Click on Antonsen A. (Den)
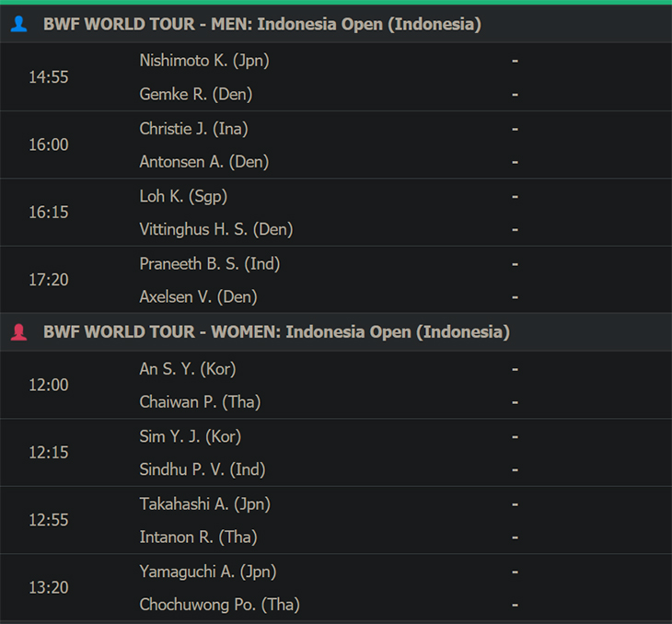Screen dimensions: 672x624 pos(204,162)
